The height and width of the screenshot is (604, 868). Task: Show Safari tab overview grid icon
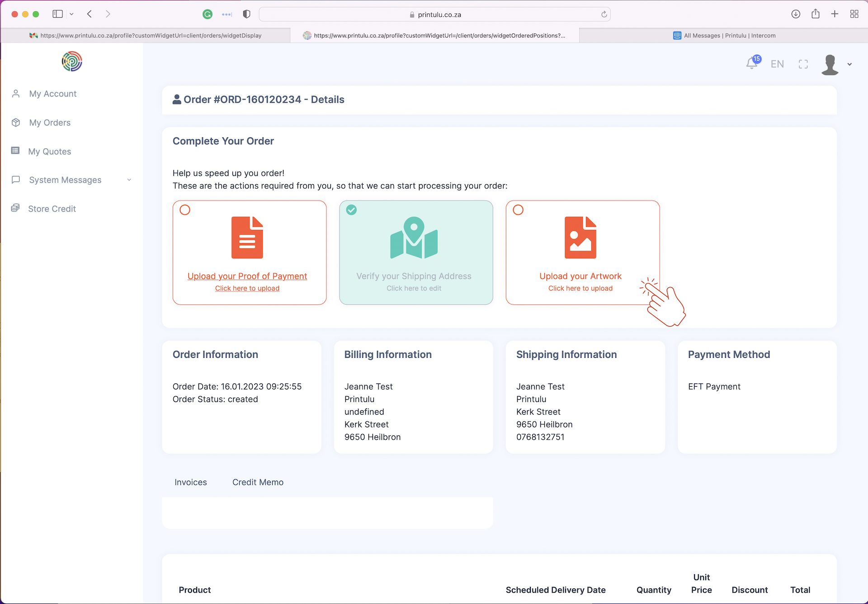tap(854, 14)
